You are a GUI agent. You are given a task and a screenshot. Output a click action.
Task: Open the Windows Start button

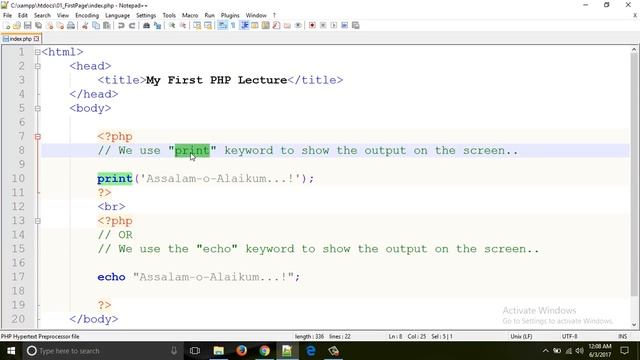pos(11,351)
